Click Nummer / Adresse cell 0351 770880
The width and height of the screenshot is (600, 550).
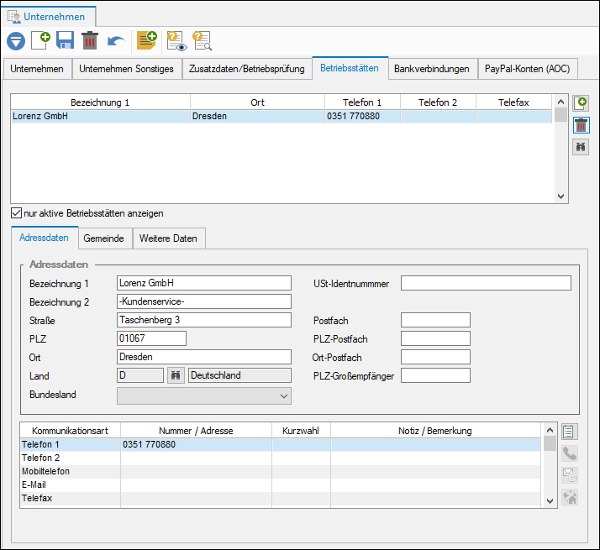click(196, 445)
